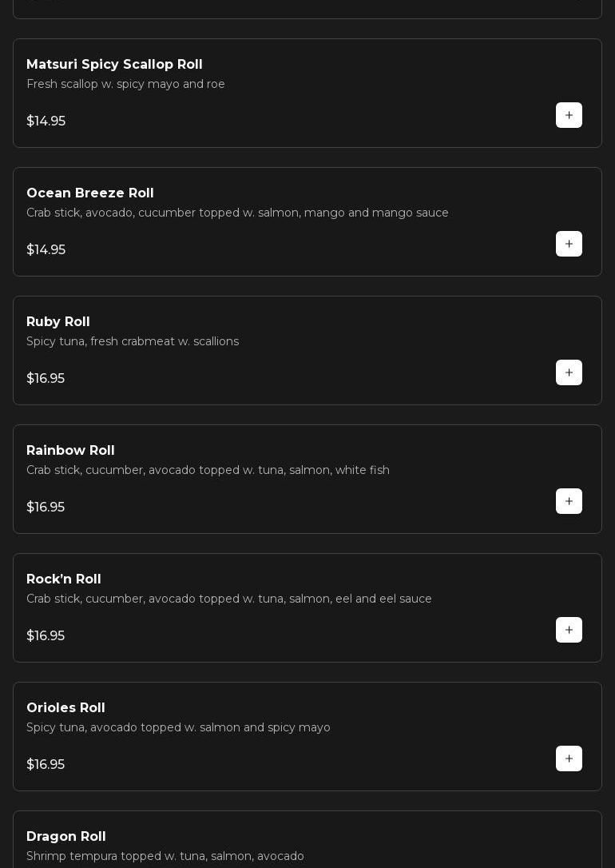Click the Ruby Roll item name
Image resolution: width=615 pixels, height=868 pixels.
(58, 321)
